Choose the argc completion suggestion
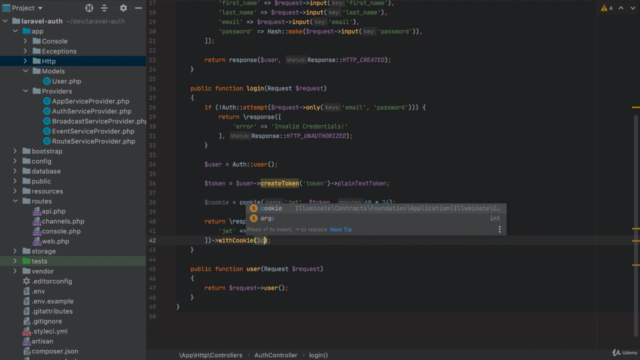This screenshot has width=640, height=360. pos(376,218)
